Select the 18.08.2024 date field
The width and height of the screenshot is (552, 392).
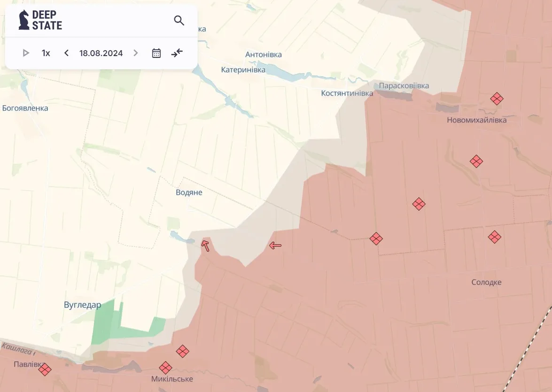coord(101,53)
